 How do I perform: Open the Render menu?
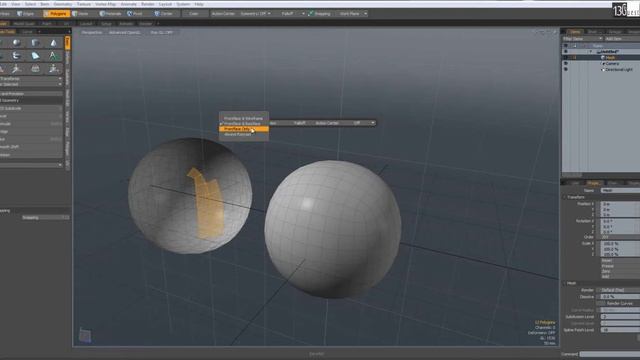click(147, 4)
